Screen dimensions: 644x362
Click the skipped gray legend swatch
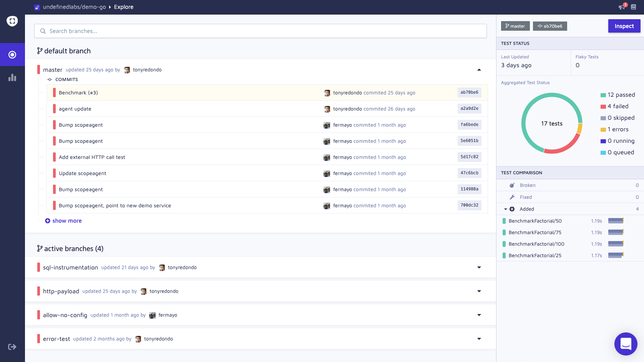tap(603, 118)
